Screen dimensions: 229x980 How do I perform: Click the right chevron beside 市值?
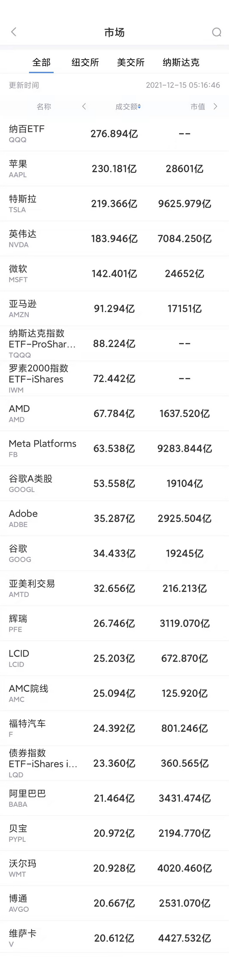tap(215, 107)
